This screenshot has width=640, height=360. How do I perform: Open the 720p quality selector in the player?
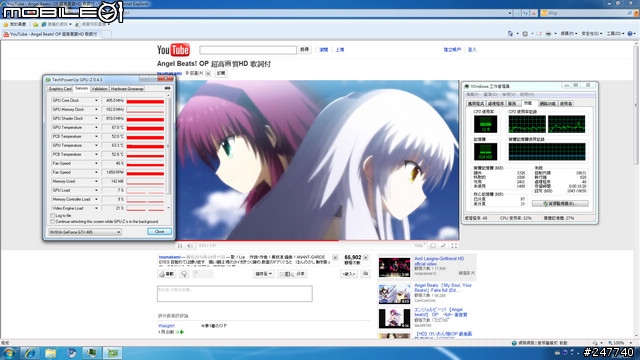click(420, 246)
